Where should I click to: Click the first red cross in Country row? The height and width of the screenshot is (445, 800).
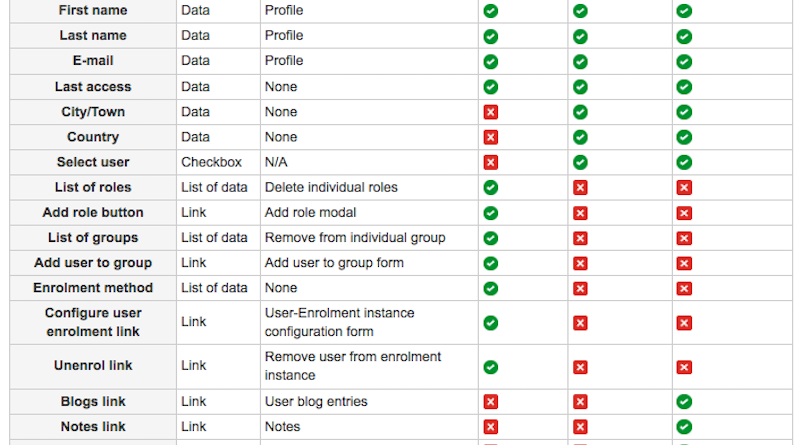(x=491, y=137)
